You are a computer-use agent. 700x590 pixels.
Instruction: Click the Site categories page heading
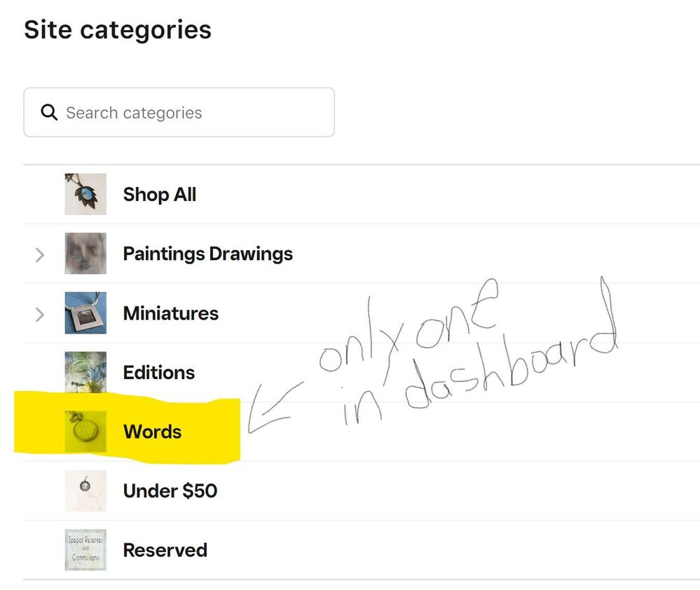(118, 29)
